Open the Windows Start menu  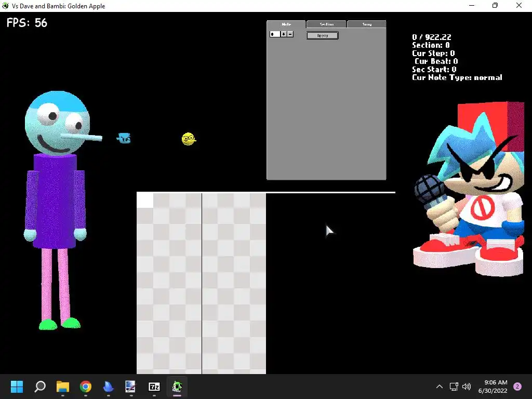(17, 387)
